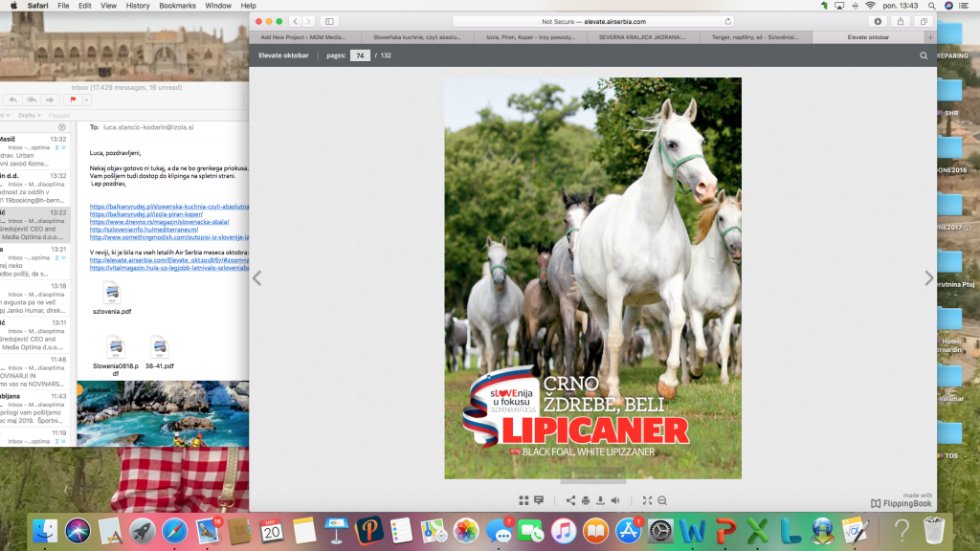Zoom out using the magnifier minus icon
This screenshot has width=980, height=551.
(662, 500)
